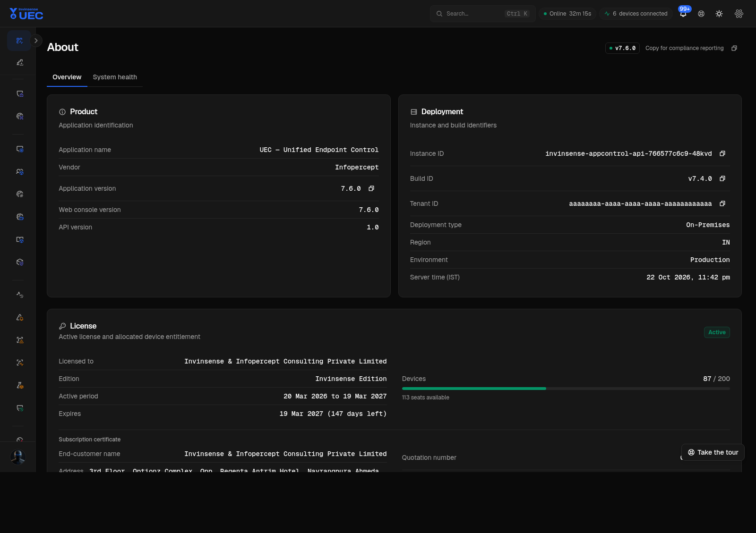Viewport: 756px width, 533px height.
Task: Click the lifebuoy help icon in header
Action: click(x=701, y=14)
